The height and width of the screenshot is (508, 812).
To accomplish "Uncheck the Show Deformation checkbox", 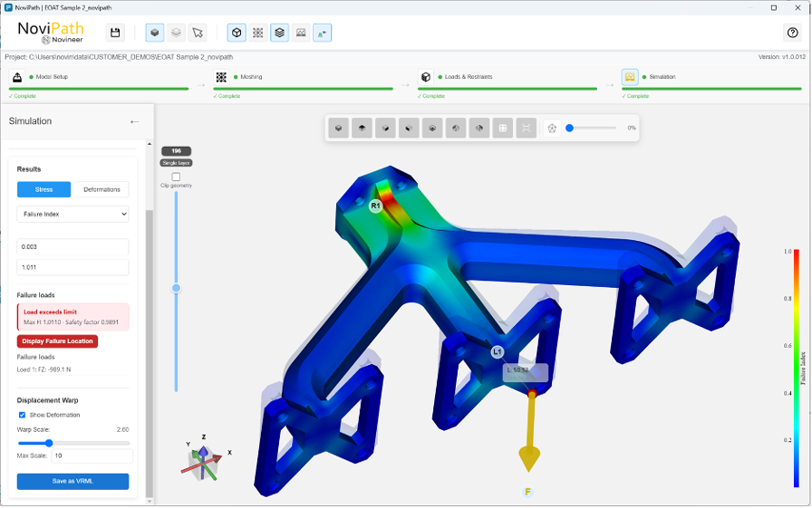I will coord(22,415).
